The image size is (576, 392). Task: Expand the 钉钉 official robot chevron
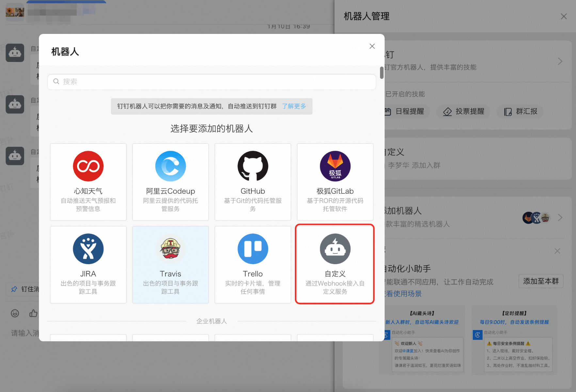560,61
